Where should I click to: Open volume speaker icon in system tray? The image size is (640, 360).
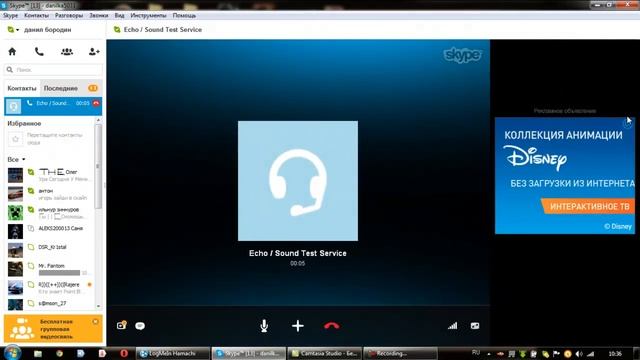click(x=579, y=354)
